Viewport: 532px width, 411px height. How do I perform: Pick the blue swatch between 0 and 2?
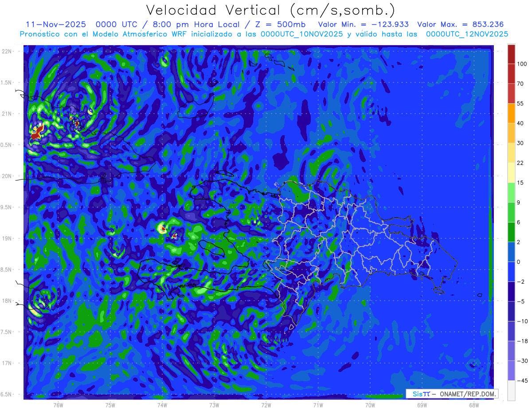click(x=511, y=252)
